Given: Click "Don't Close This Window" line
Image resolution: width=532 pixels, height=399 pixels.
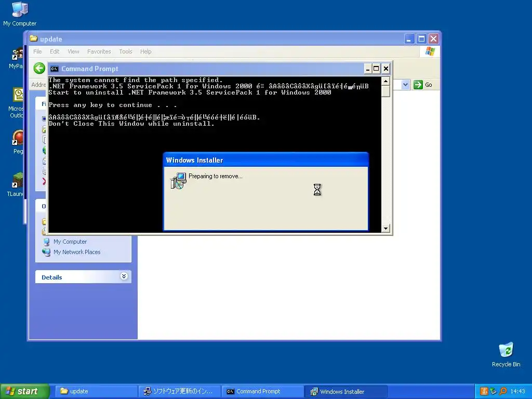Looking at the screenshot, I should tap(131, 124).
